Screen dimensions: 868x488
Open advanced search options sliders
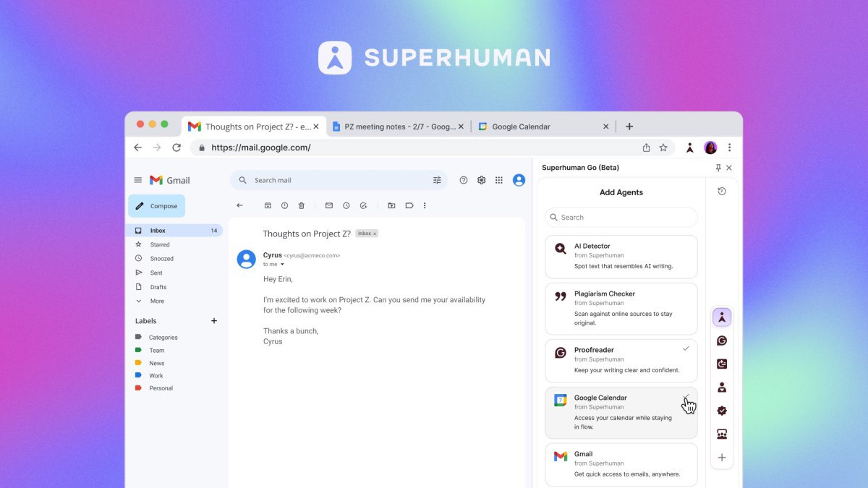pyautogui.click(x=437, y=179)
